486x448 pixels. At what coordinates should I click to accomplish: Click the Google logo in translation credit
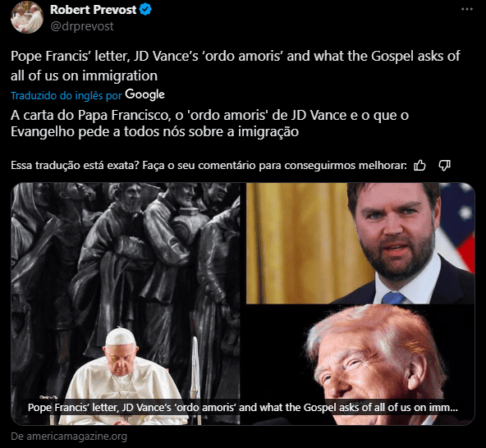pos(144,94)
